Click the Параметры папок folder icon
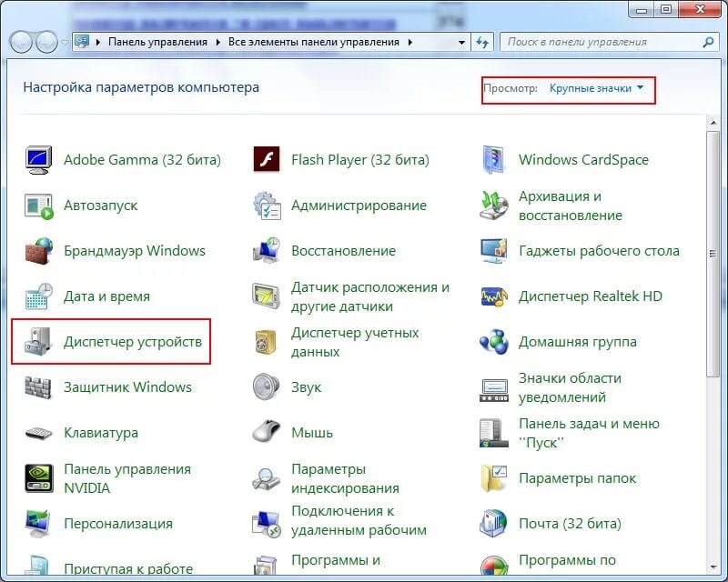Screen dimensions: 728x582 (494, 478)
